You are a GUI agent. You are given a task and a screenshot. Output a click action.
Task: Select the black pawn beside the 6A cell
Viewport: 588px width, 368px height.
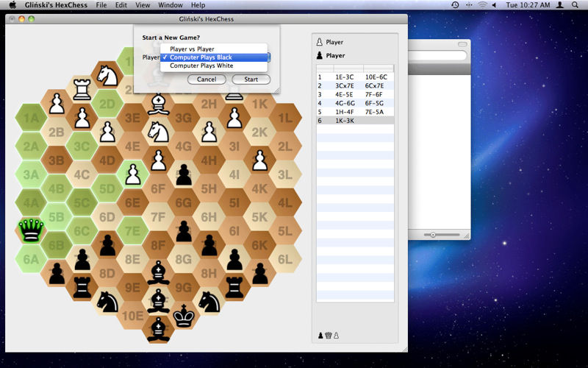coord(57,273)
